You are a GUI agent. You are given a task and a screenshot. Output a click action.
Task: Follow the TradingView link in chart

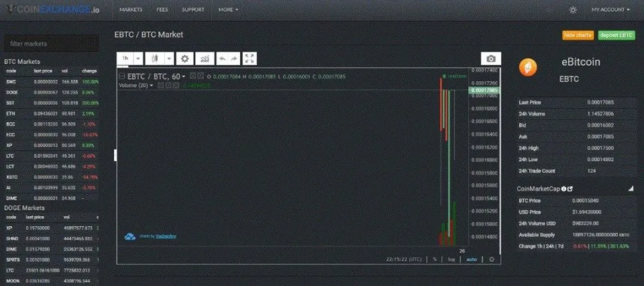(166, 236)
